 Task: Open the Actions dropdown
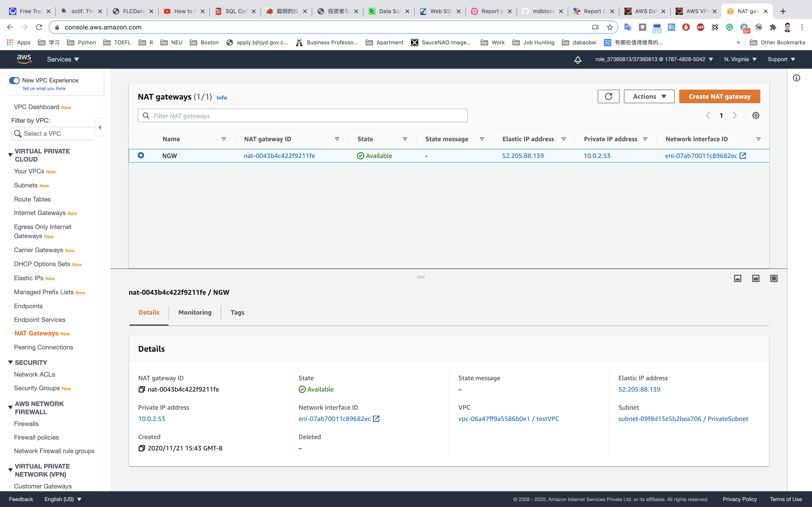(649, 97)
